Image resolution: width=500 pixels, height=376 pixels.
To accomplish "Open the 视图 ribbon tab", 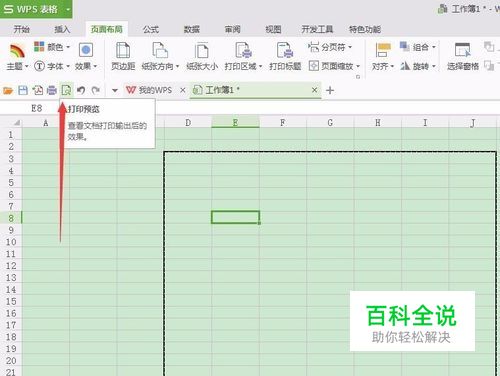I will [x=273, y=29].
